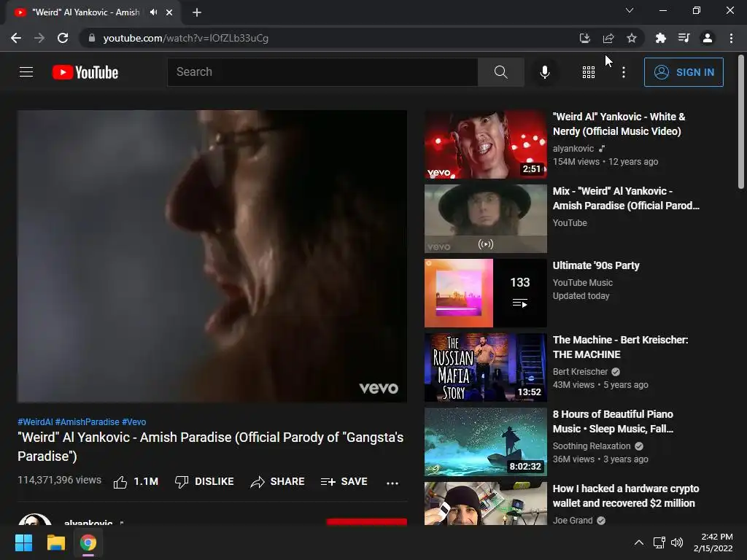
Task: Click the SIGN IN button
Action: point(684,72)
